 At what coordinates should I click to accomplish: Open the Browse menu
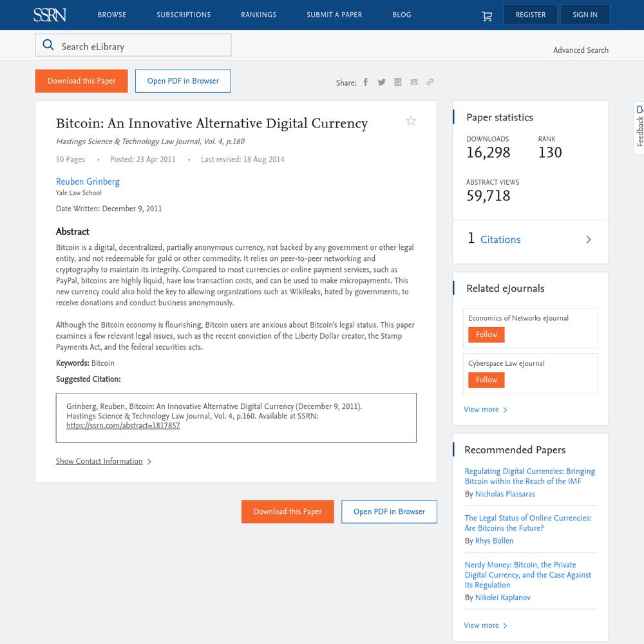point(111,15)
